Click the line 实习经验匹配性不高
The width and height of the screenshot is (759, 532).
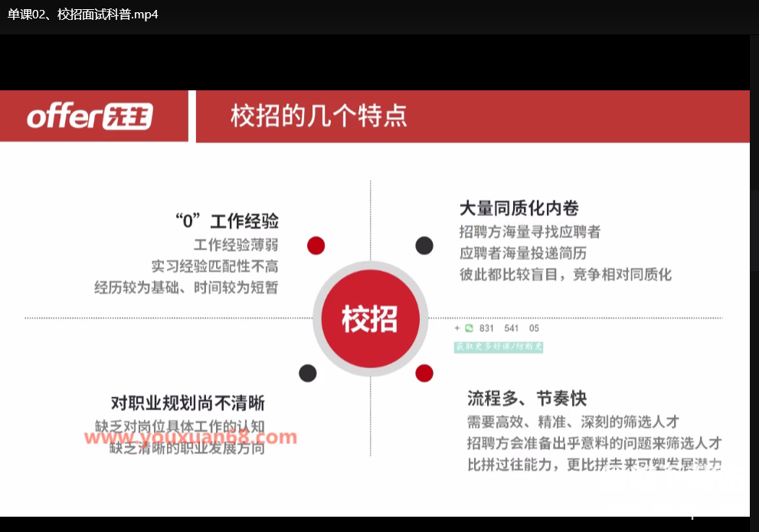(x=214, y=266)
